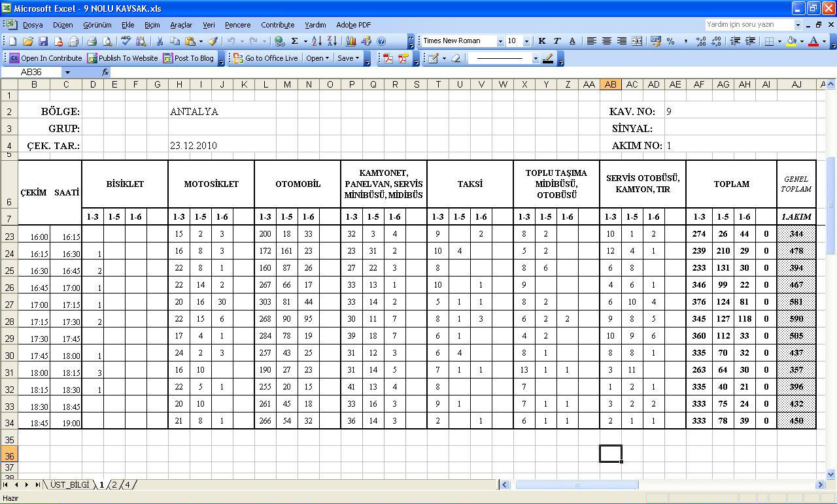The height and width of the screenshot is (504, 837).
Task: Apply Percent style
Action: coord(670,41)
